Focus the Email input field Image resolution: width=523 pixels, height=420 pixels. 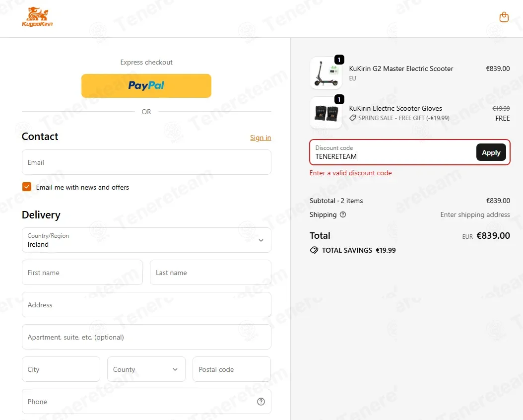pos(146,162)
